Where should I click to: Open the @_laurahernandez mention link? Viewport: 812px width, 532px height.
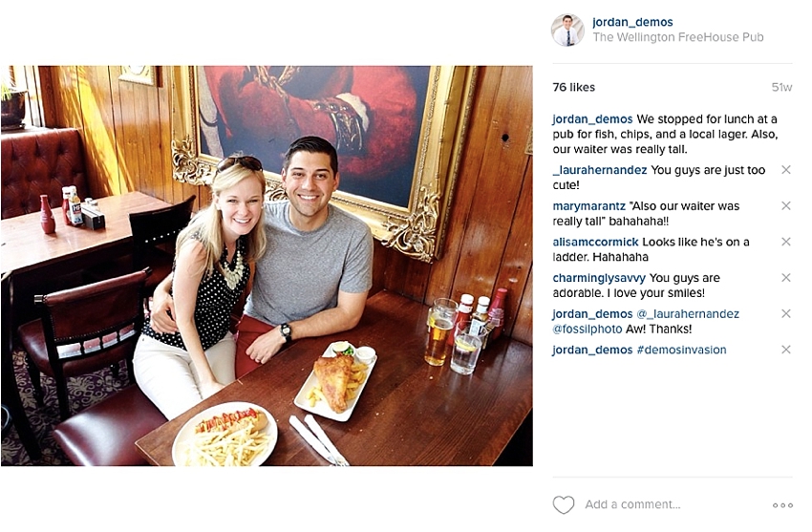point(687,314)
